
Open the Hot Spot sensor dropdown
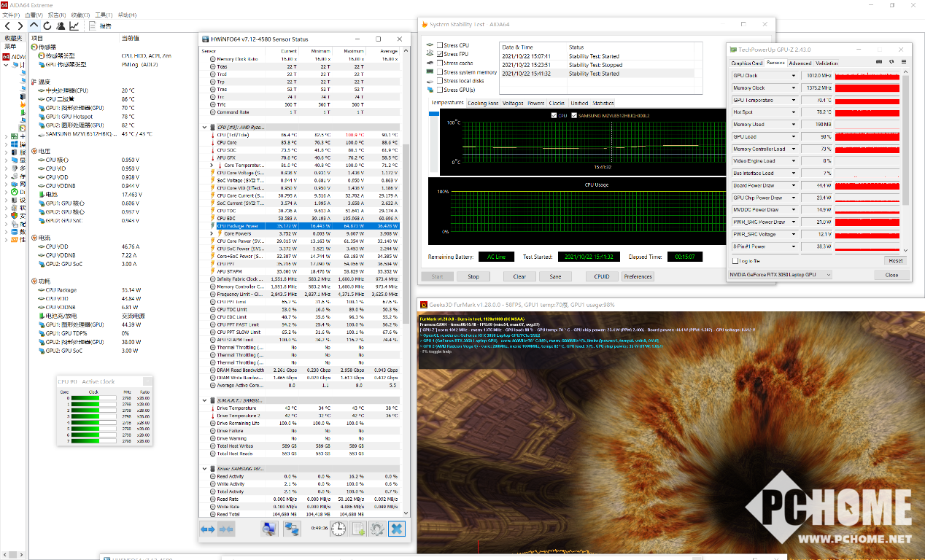[x=794, y=112]
